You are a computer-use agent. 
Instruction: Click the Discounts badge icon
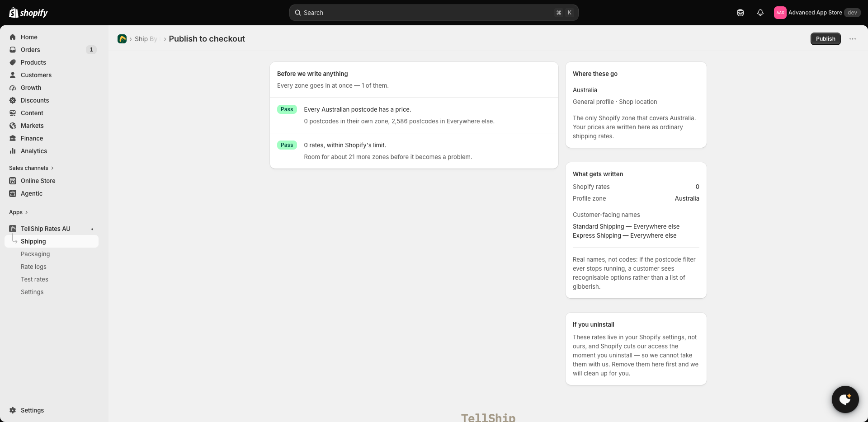tap(13, 100)
